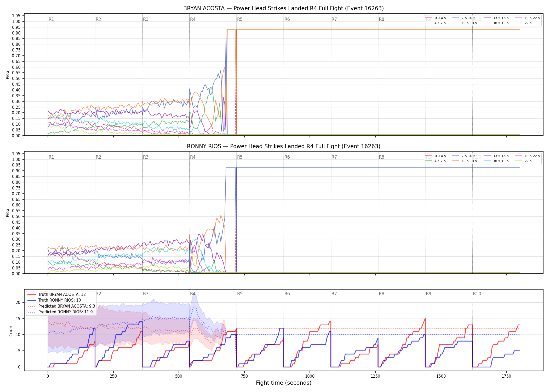Screen dimensions: 549x392
Task: Click the 'Fight time (seconds)' axis label
Action: point(284,383)
